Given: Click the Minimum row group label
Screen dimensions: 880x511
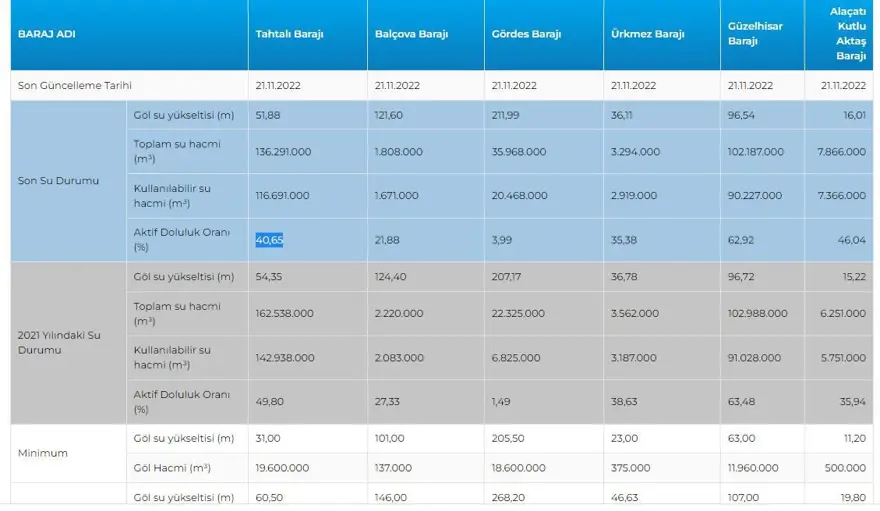Looking at the screenshot, I should pos(43,453).
